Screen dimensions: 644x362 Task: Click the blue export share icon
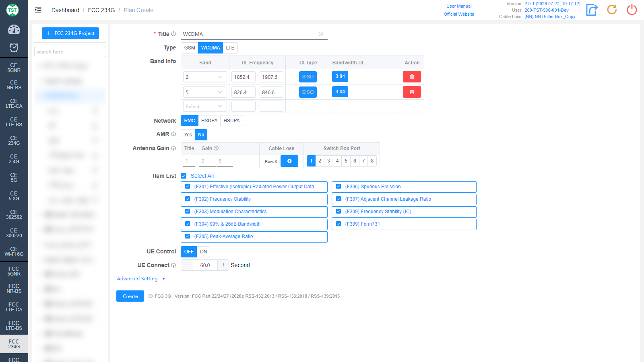pos(592,10)
